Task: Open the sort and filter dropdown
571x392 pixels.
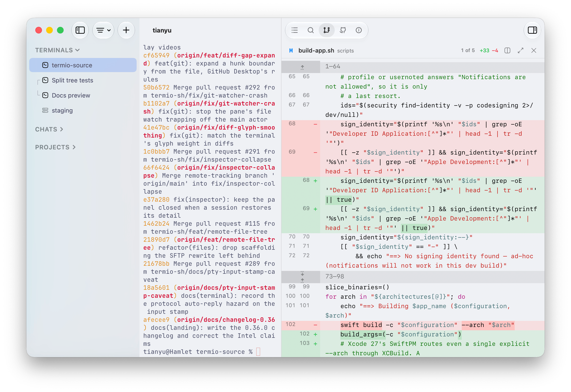Action: [x=103, y=30]
